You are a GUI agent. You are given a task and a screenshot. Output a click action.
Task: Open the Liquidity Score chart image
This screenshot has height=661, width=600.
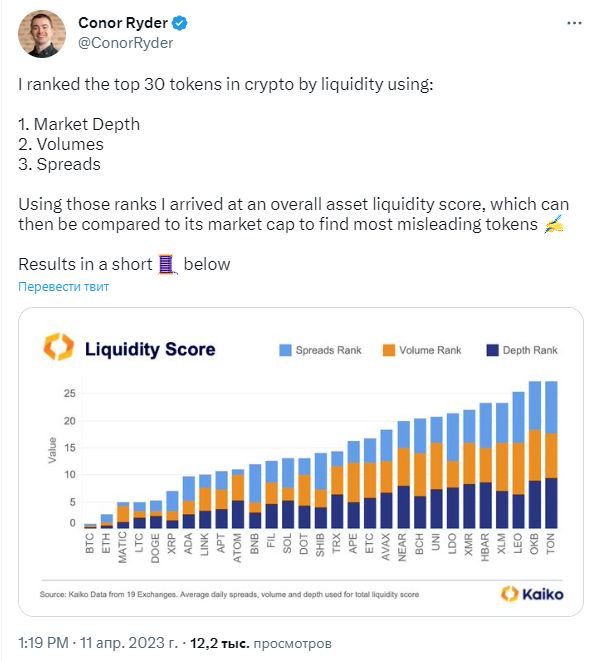click(301, 462)
